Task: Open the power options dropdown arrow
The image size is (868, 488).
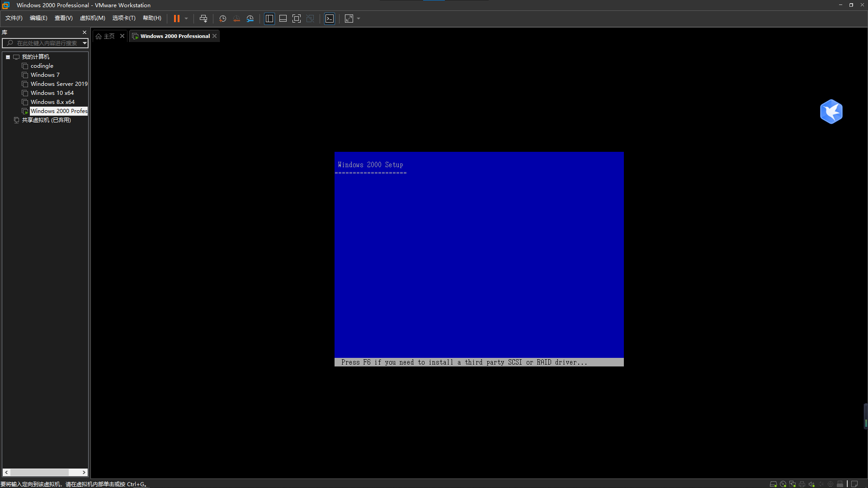Action: pos(186,19)
